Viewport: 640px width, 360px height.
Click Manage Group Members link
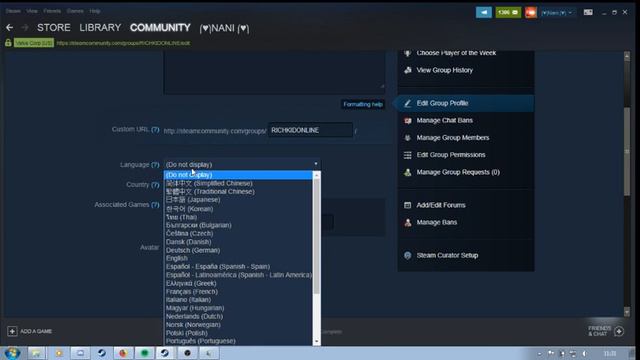pos(453,138)
